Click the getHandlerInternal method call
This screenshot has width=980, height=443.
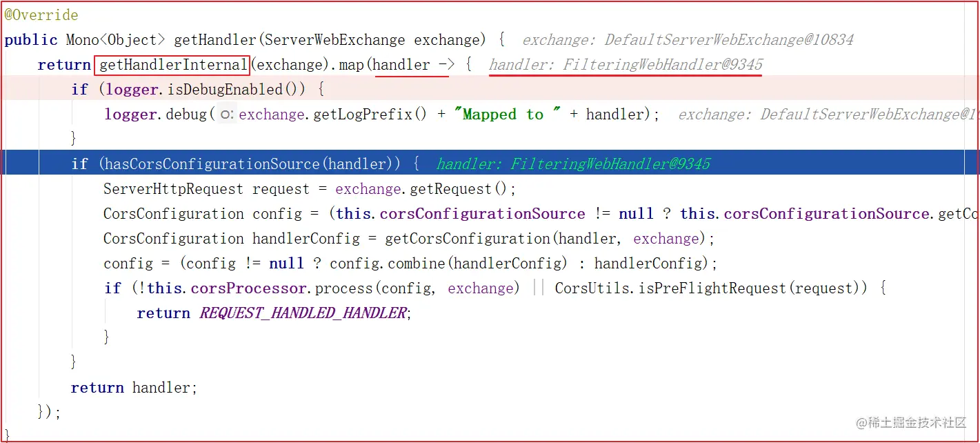[x=172, y=65]
